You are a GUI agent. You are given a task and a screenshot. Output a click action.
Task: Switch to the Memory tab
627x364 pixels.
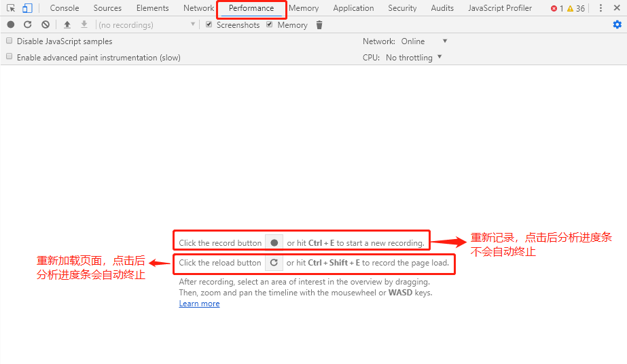point(304,8)
